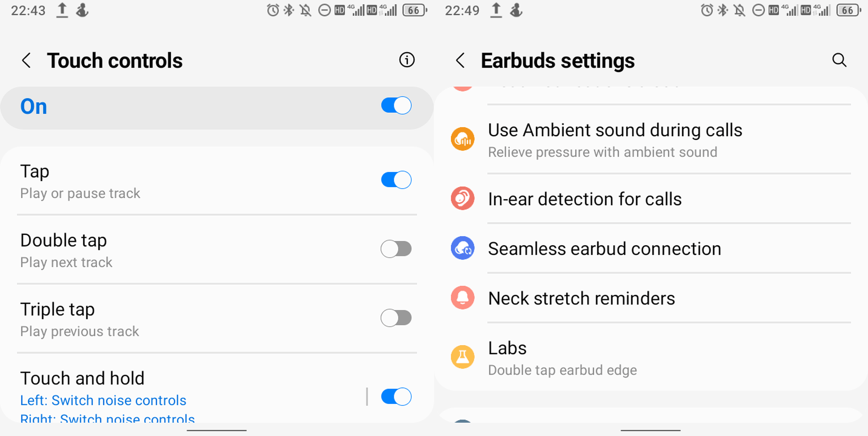Open Seamless earbud connection setting

tap(650, 248)
